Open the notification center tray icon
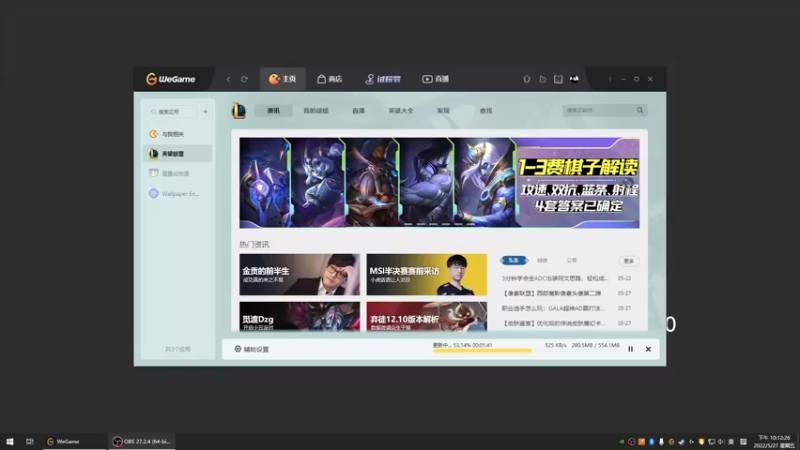This screenshot has width=800, height=450. (743, 442)
